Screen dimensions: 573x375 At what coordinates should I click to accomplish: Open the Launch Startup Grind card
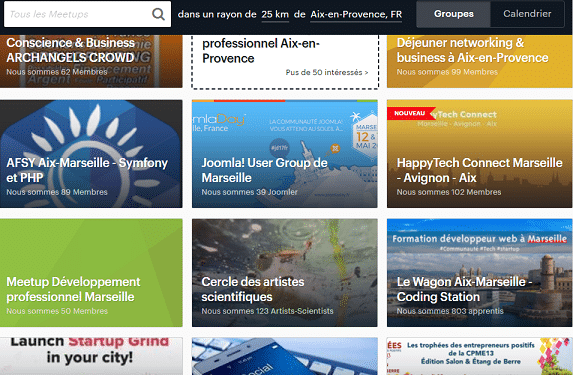(x=91, y=356)
